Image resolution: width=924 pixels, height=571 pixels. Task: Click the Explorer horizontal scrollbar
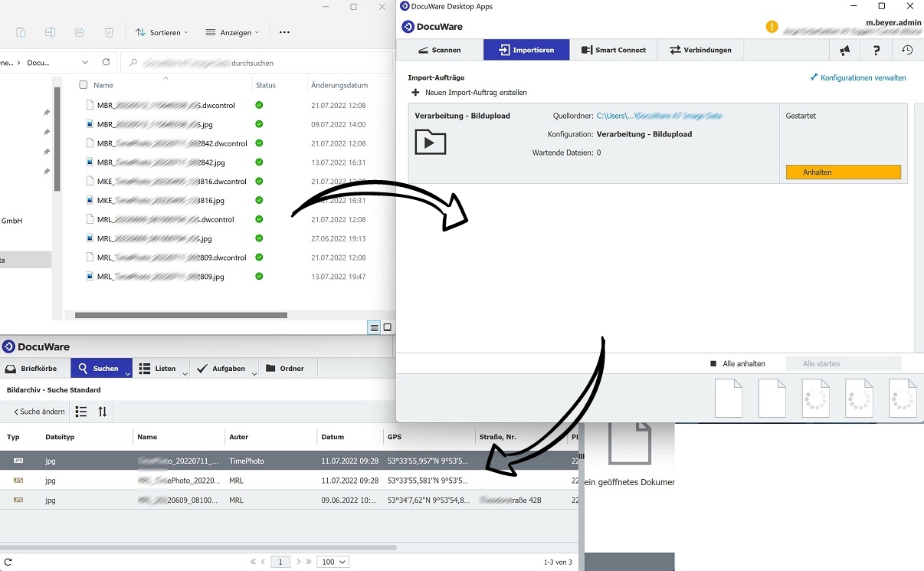[181, 315]
